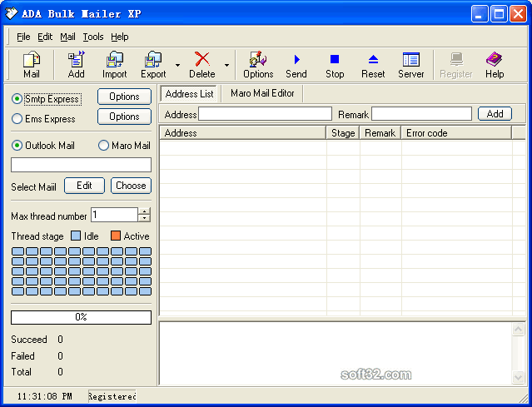The height and width of the screenshot is (407, 532).
Task: Decrease the Max thread number spinner
Action: [144, 218]
